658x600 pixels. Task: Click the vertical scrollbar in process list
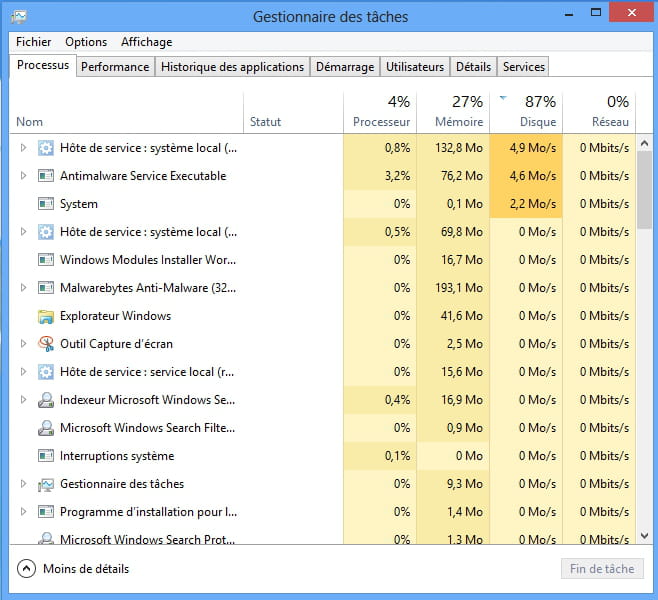click(x=644, y=190)
